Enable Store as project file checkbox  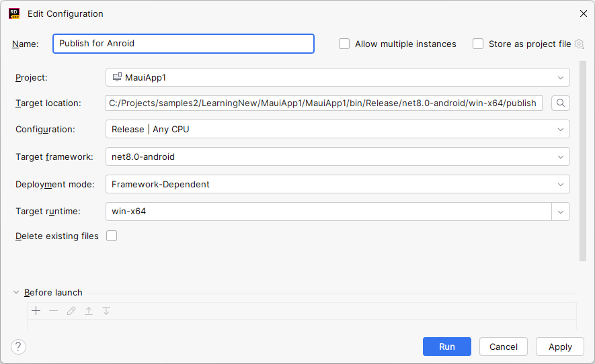pos(478,44)
